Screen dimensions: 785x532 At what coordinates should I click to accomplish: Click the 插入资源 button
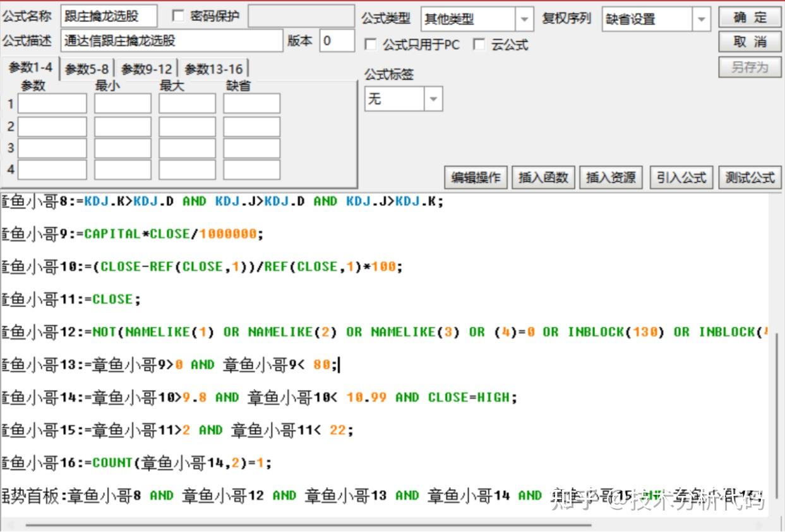611,178
